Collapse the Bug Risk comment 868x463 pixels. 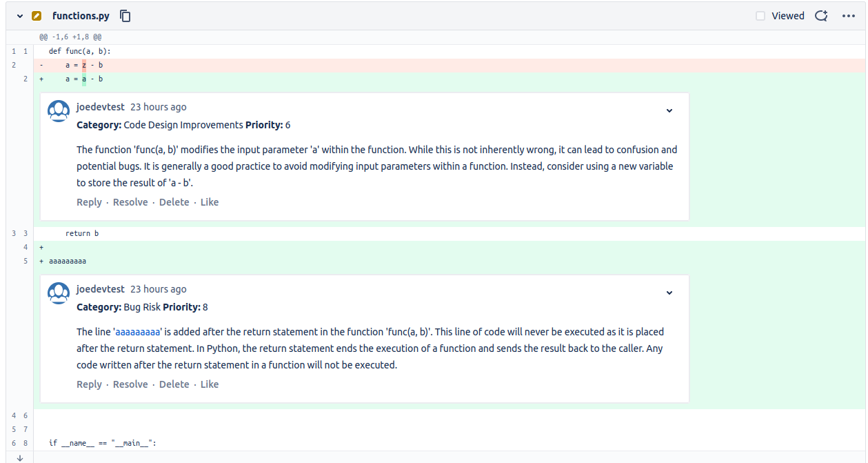[669, 293]
